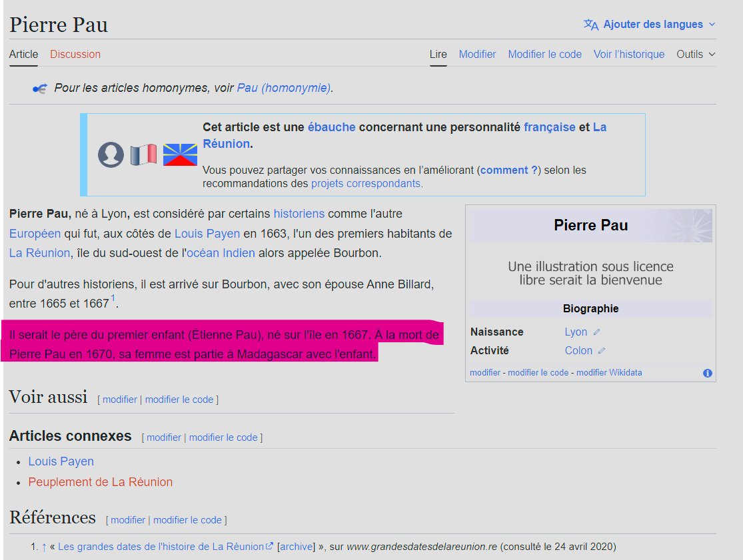Open the Ajouter des langues dropdown
743x560 pixels.
[650, 24]
